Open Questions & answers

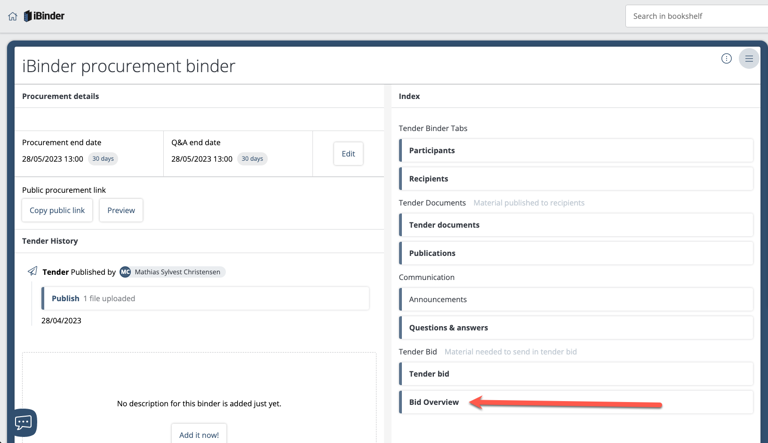click(x=576, y=328)
